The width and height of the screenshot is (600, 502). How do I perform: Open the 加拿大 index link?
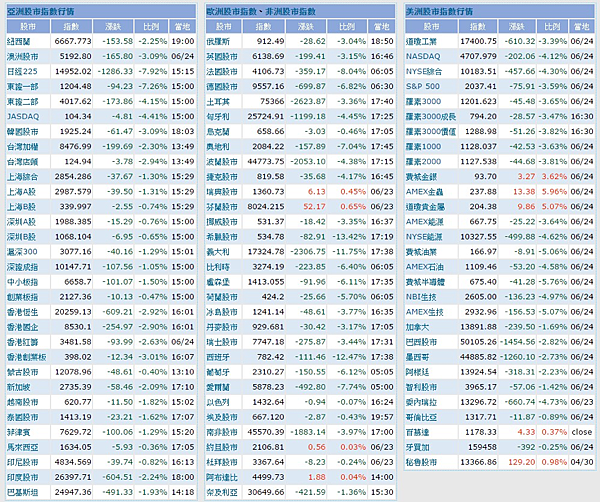click(417, 327)
